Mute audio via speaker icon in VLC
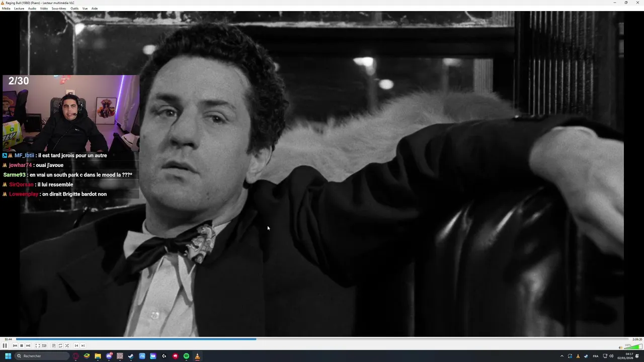The width and height of the screenshot is (644, 362). [621, 347]
